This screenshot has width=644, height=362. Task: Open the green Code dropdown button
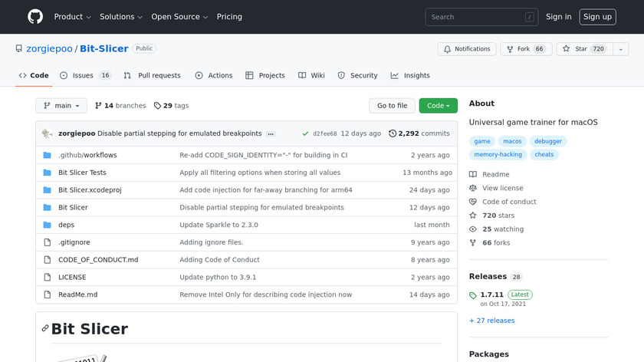[439, 106]
